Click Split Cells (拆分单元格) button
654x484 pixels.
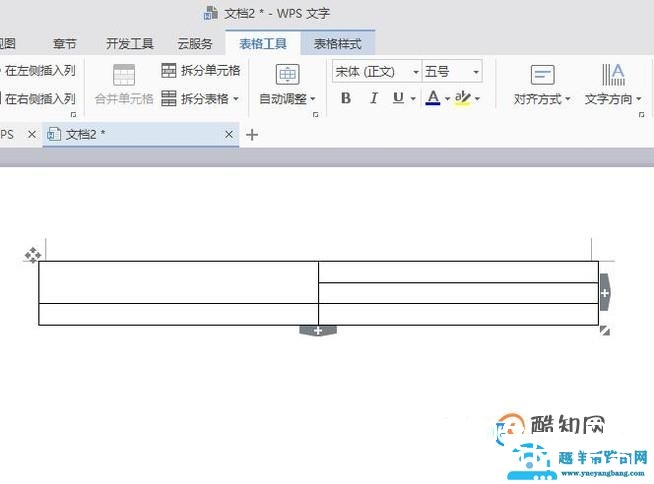click(201, 71)
